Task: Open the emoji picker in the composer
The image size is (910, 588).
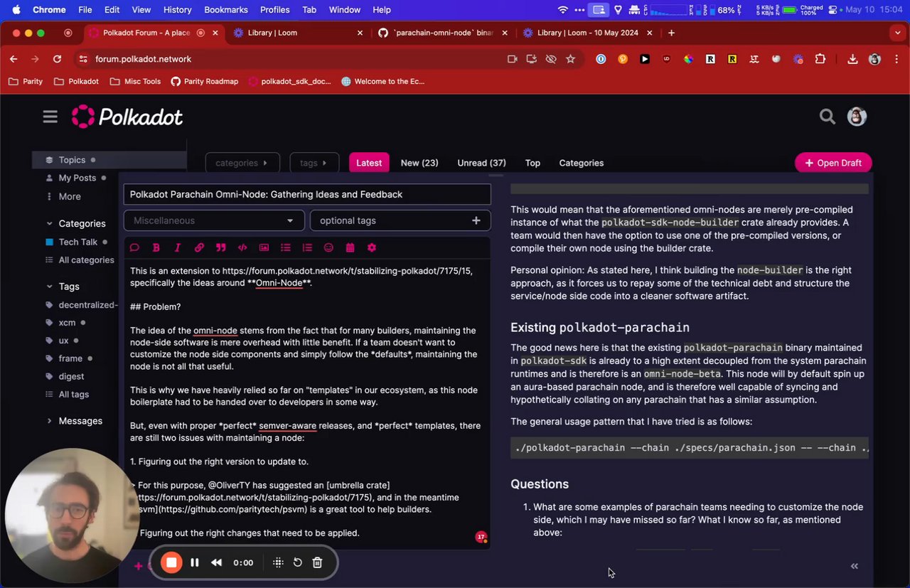Action: point(328,247)
